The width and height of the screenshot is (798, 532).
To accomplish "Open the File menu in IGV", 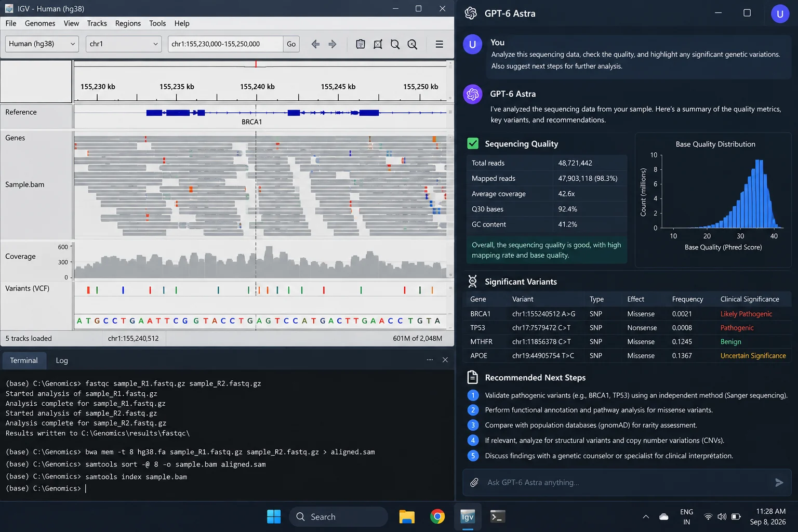I will point(11,23).
